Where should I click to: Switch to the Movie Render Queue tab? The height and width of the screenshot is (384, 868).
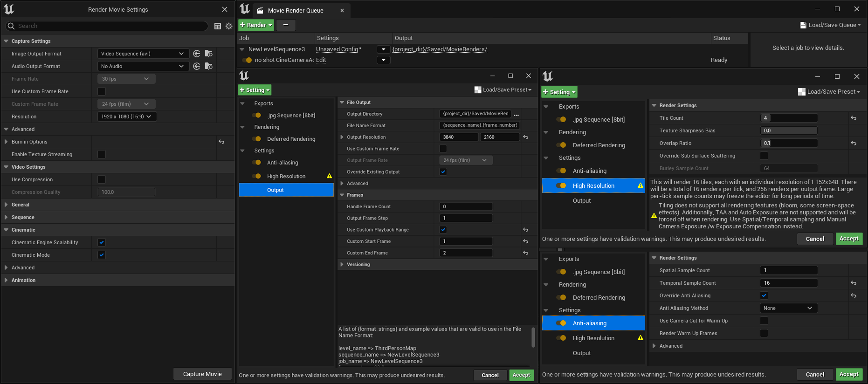(x=296, y=10)
